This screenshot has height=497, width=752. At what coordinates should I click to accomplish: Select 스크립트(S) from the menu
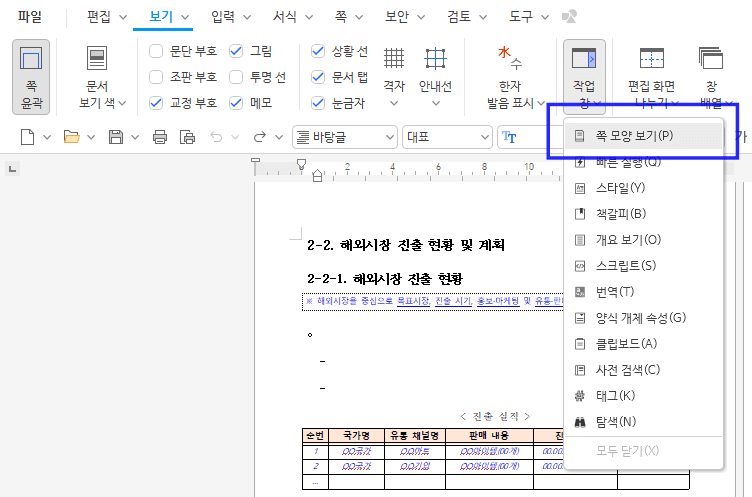point(643,266)
